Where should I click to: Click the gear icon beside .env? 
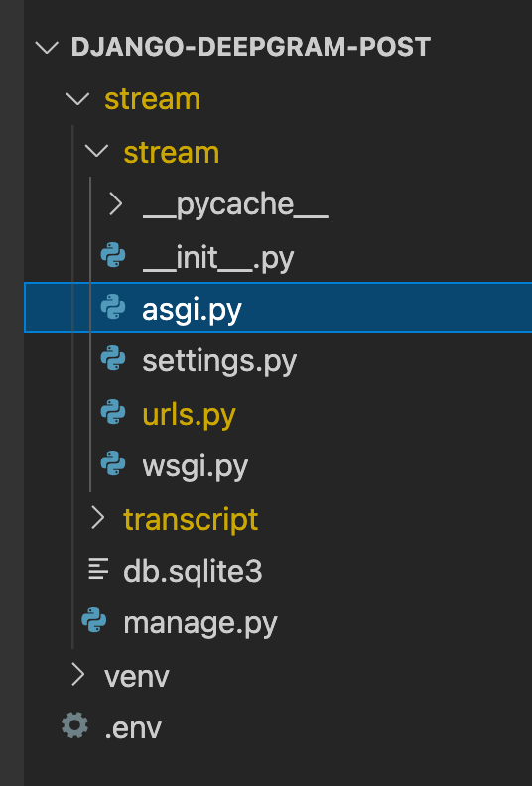tap(75, 725)
